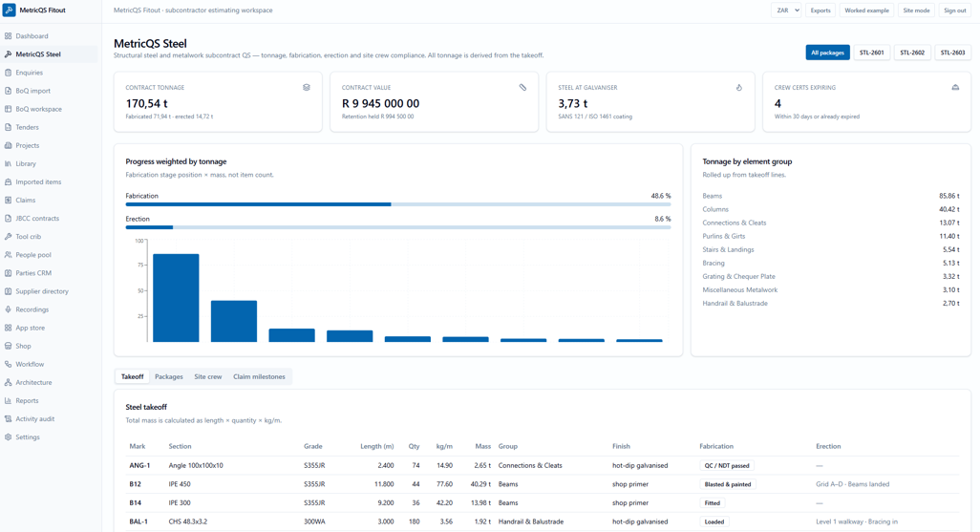Screen dimensions: 980x532
Task: Click the flame icon on Steel at Galvaniser card
Action: click(x=738, y=88)
